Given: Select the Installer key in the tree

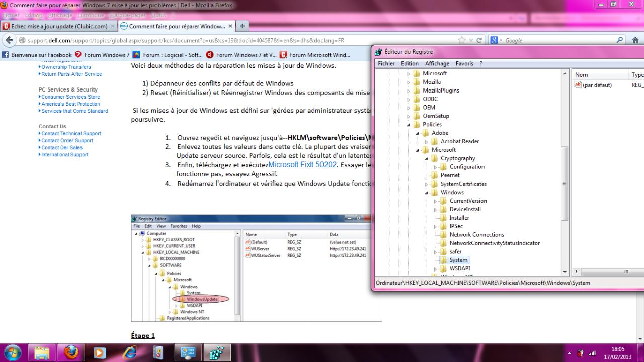Looking at the screenshot, I should (x=459, y=218).
